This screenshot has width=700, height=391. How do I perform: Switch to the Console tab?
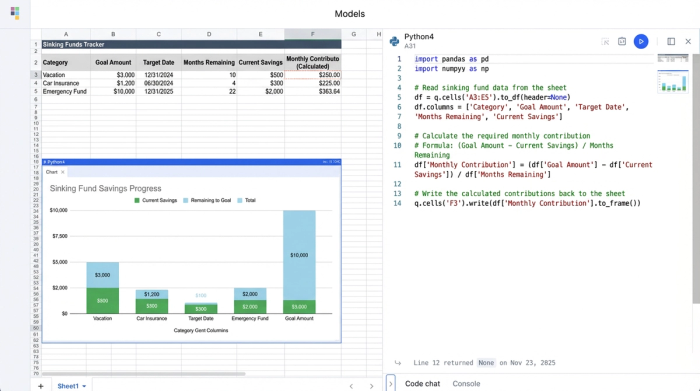466,383
